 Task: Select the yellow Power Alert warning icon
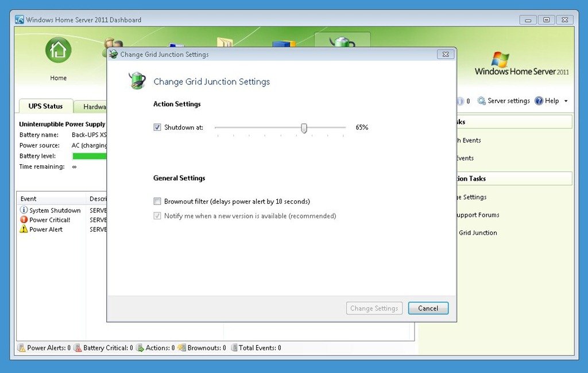24,229
